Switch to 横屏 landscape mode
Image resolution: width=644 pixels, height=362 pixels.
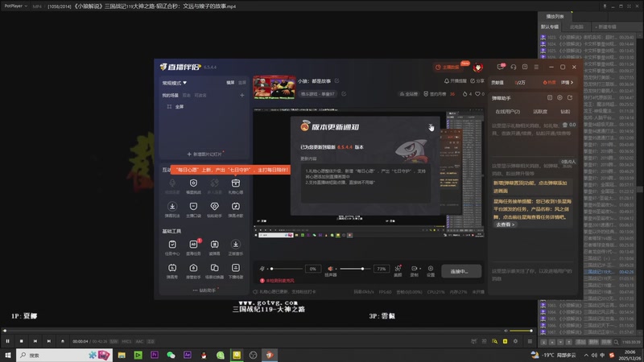coord(230,83)
